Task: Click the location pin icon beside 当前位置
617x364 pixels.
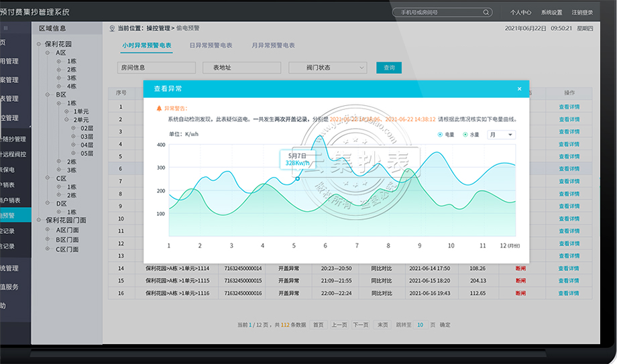Action: [x=112, y=28]
